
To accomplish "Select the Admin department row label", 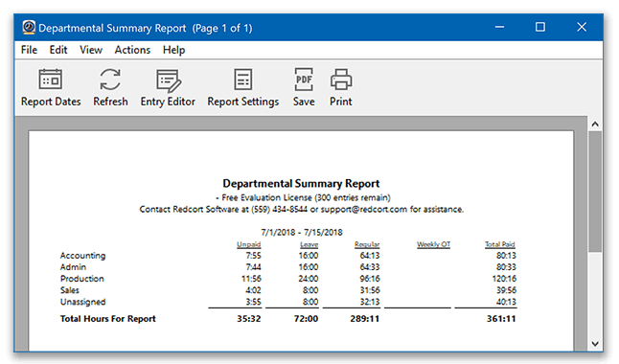I will tap(73, 267).
